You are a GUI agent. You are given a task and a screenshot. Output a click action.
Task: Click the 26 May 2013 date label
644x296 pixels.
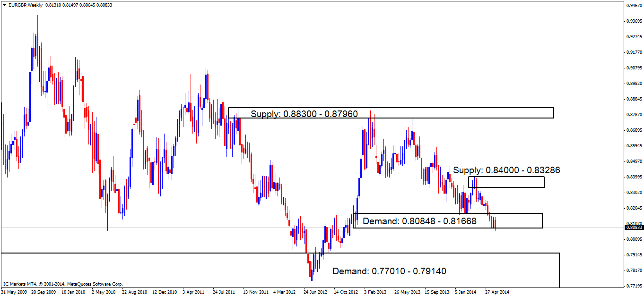[x=407, y=292]
